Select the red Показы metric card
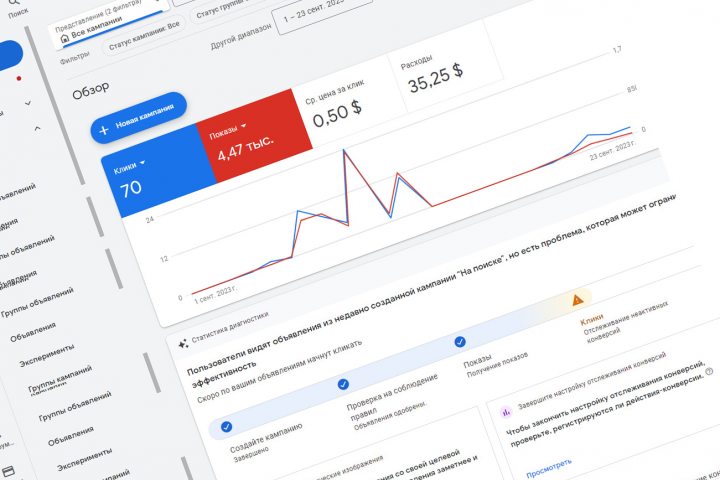 [254, 136]
